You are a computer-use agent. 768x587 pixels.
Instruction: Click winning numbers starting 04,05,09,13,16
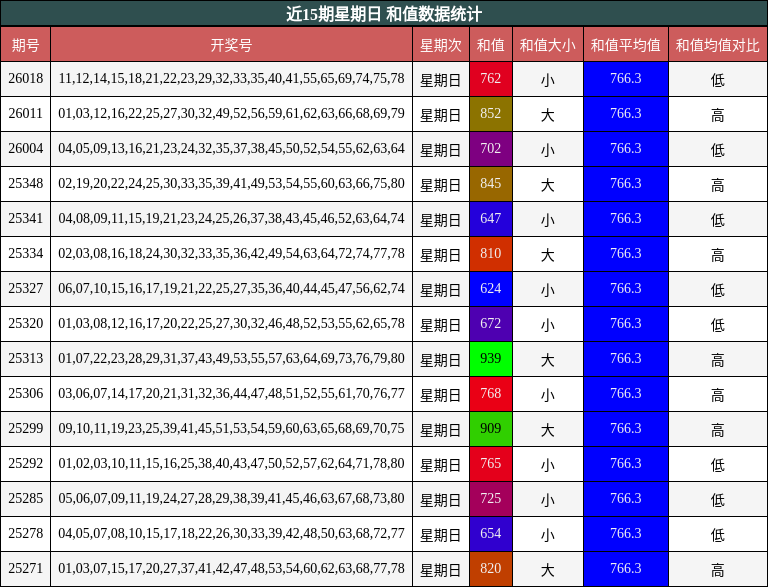point(231,148)
